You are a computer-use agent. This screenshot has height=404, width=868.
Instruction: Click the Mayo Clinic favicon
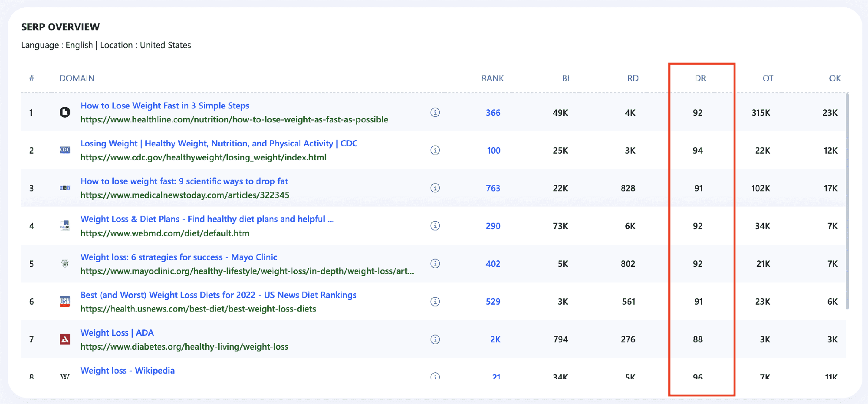point(65,263)
